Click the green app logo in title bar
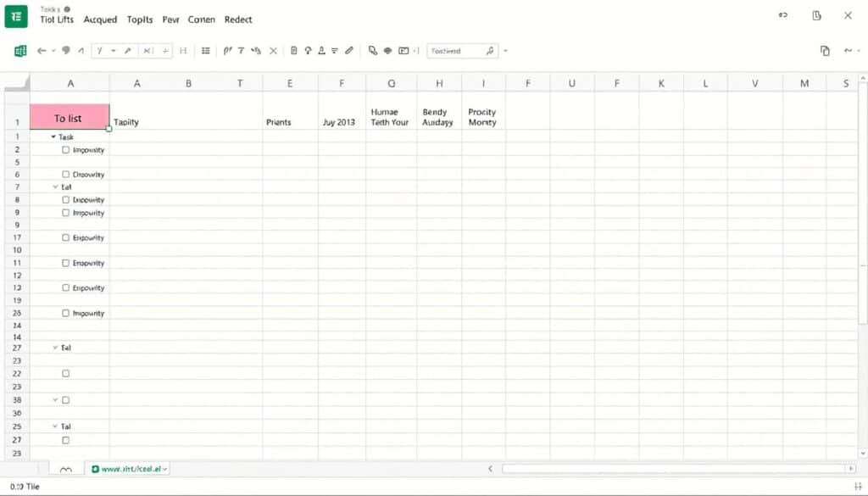The height and width of the screenshot is (496, 868). tap(16, 16)
